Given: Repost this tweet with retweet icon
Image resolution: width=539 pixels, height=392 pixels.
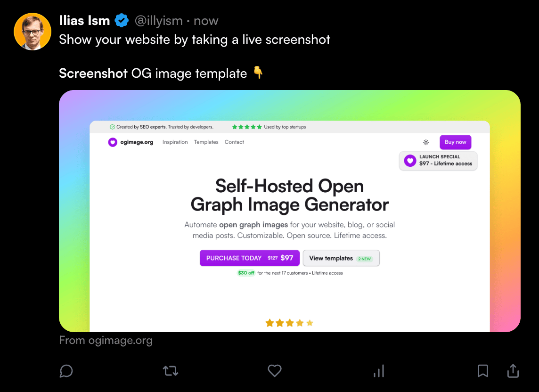Looking at the screenshot, I should click(171, 371).
